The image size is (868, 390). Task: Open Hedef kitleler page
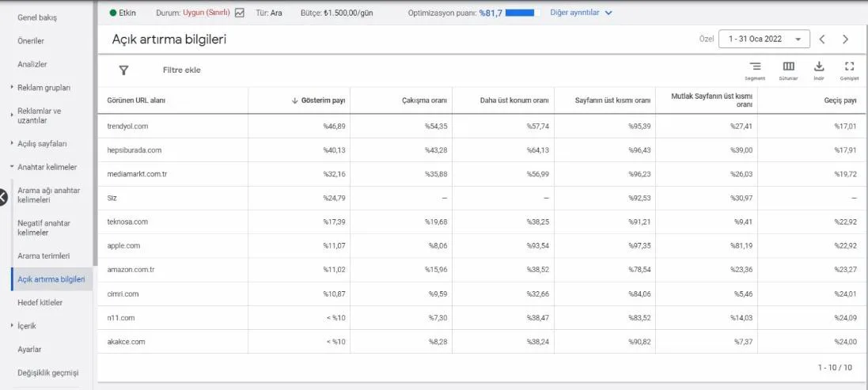point(40,303)
